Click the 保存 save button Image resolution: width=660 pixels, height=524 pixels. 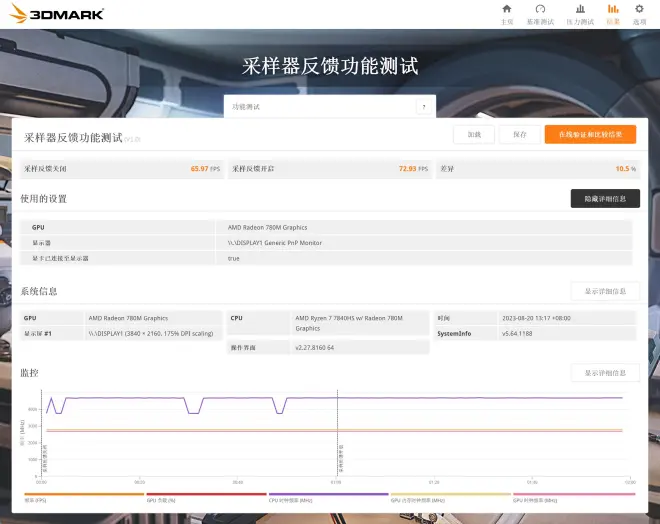point(519,134)
